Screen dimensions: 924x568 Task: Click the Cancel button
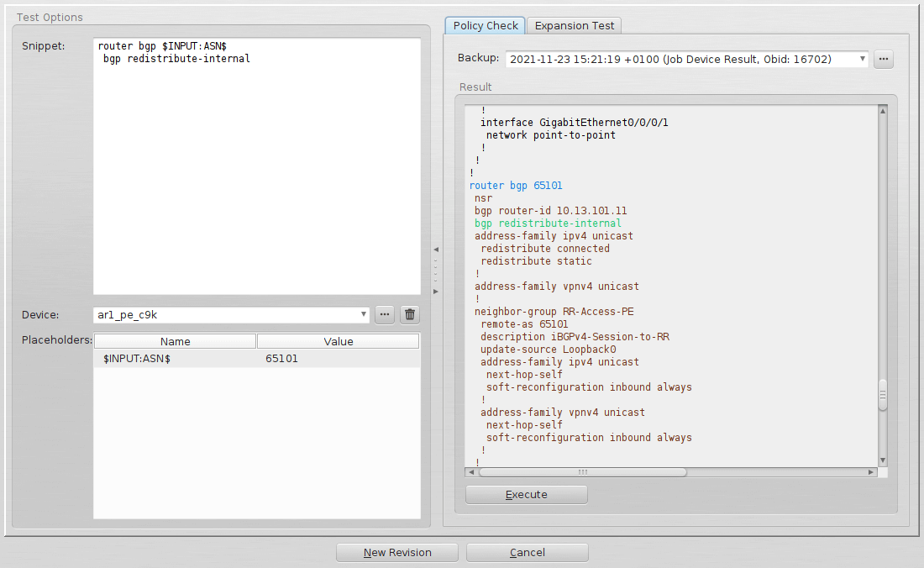coord(527,552)
